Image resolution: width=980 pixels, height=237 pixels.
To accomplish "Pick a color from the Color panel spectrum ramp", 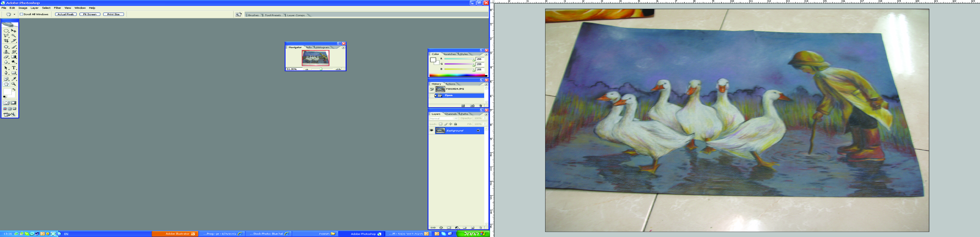I will [459, 76].
